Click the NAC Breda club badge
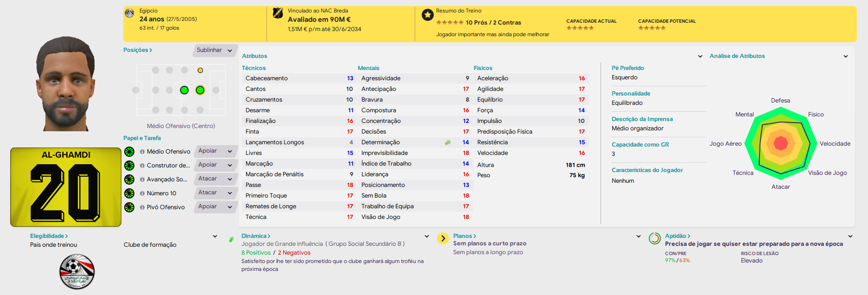Image resolution: width=868 pixels, height=295 pixels. (278, 13)
